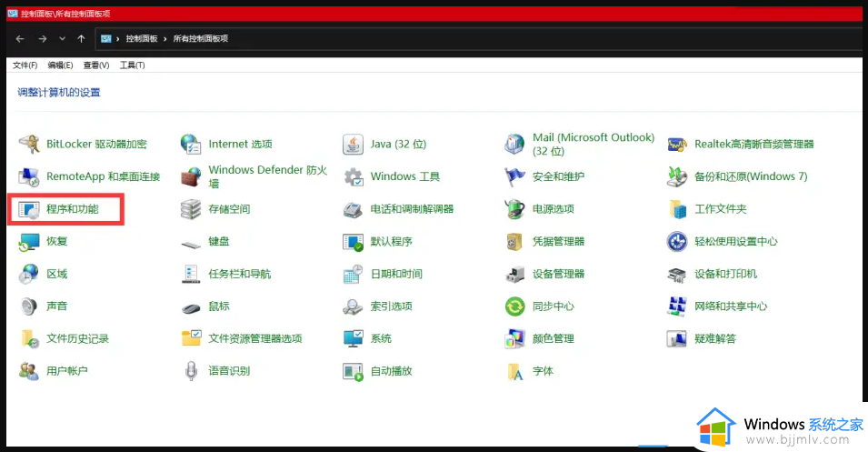The height and width of the screenshot is (452, 868).
Task: Open 存储空间 drives icon
Action: pyautogui.click(x=191, y=209)
